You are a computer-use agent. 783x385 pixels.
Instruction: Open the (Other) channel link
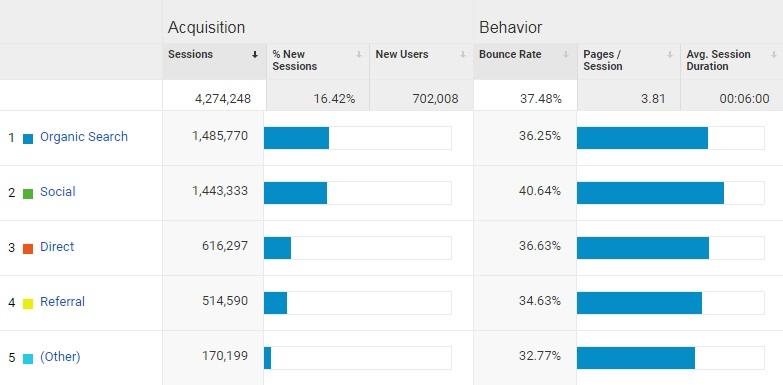60,357
